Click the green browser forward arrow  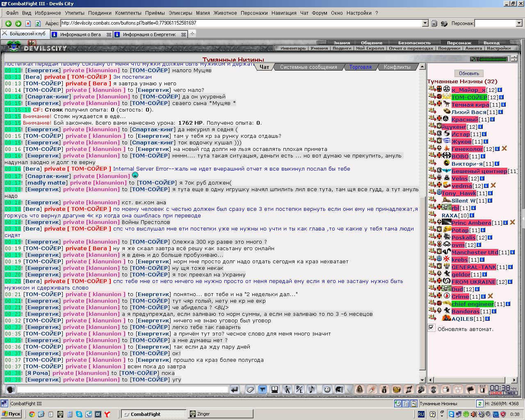click(x=18, y=23)
